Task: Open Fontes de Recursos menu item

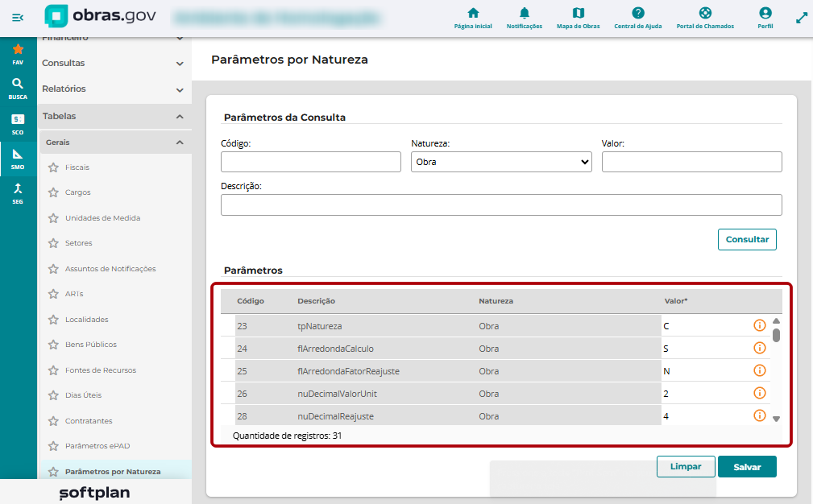Action: (101, 370)
